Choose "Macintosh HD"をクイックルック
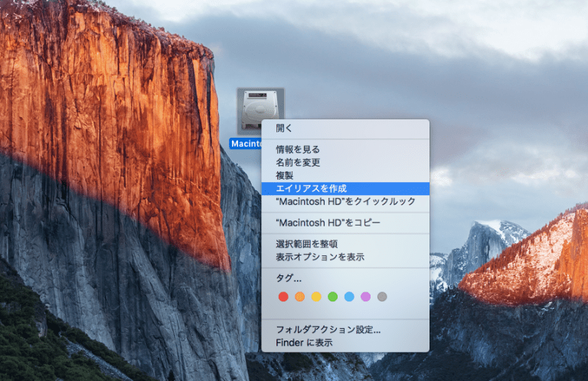Image resolution: width=588 pixels, height=381 pixels. [x=345, y=201]
